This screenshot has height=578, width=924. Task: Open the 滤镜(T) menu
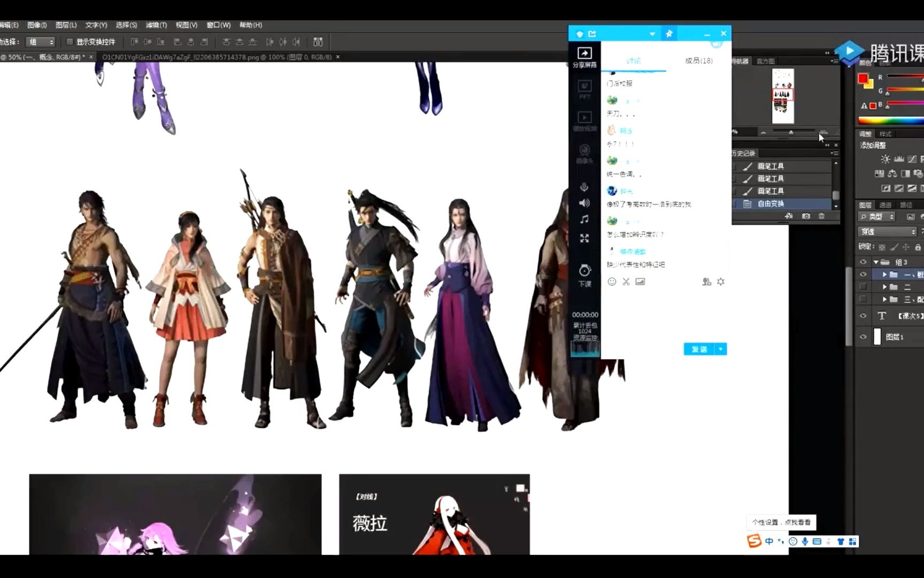(156, 25)
